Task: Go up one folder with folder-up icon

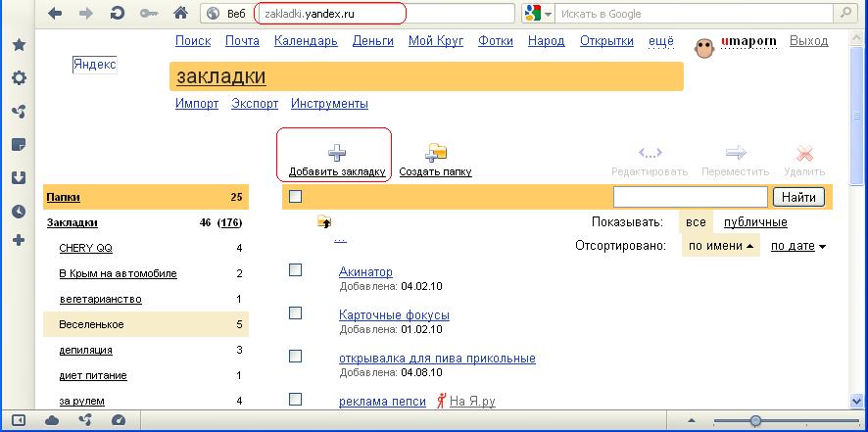Action: pos(324,221)
